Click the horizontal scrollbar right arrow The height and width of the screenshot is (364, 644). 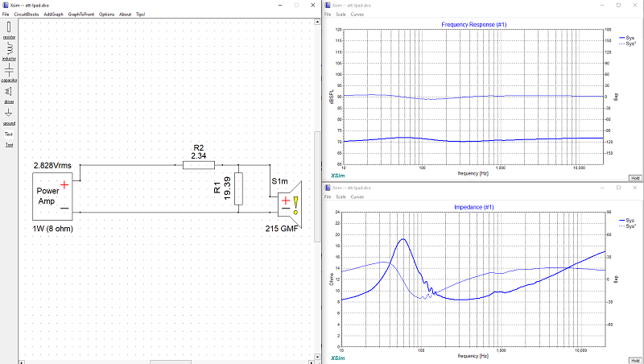(312, 362)
